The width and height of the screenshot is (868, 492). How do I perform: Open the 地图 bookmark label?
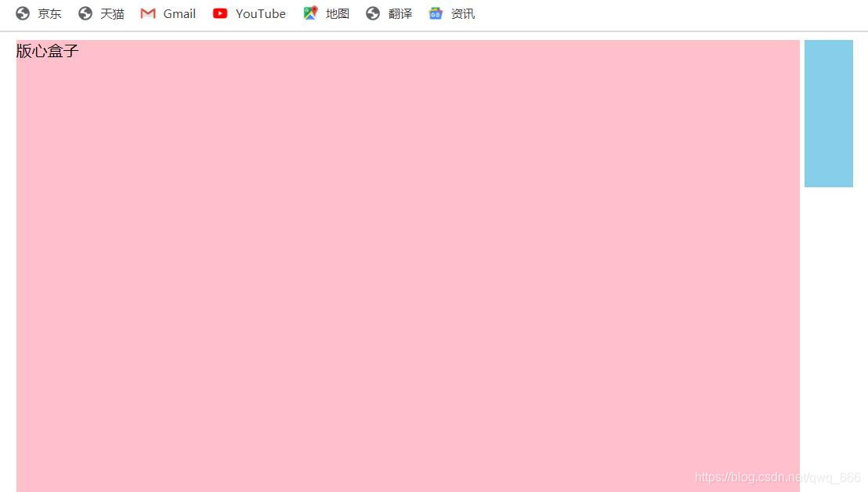338,14
